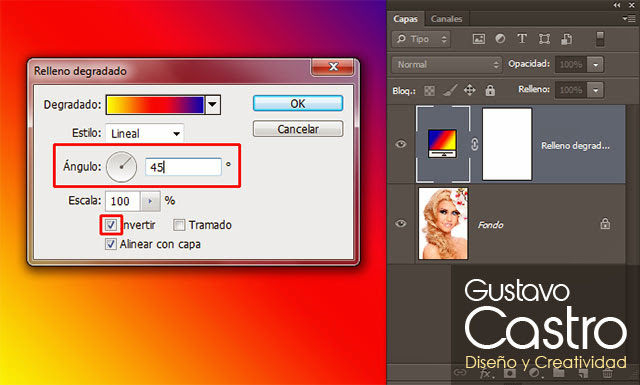Open the Tipo filter dropdown
Viewport: 640px width, 385px height.
421,39
